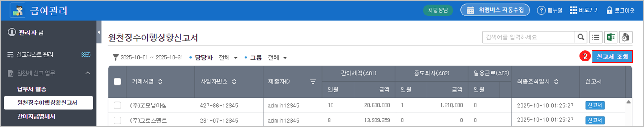Check the (주)그로스멘트 row checkbox
Screen dimensions: 644x127
click(x=117, y=120)
